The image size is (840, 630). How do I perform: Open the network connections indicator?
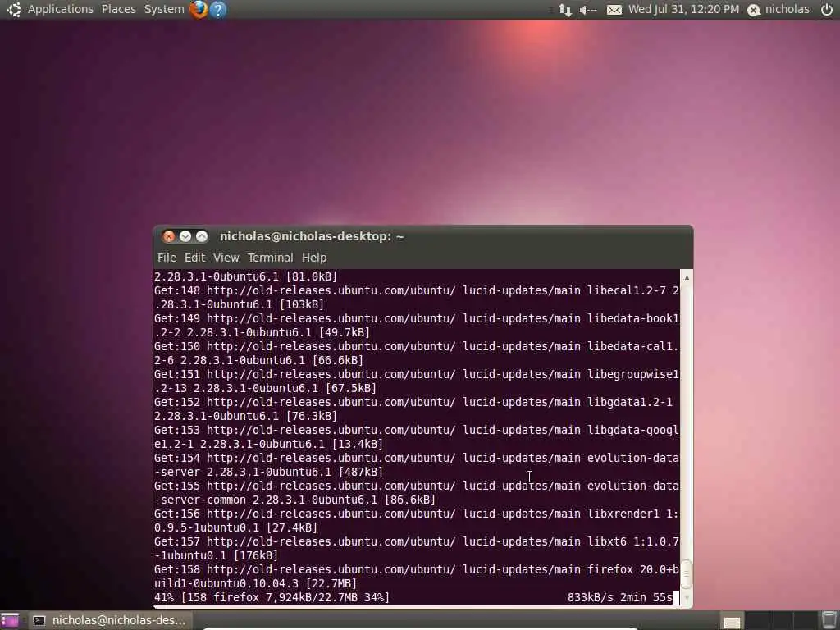[x=564, y=10]
